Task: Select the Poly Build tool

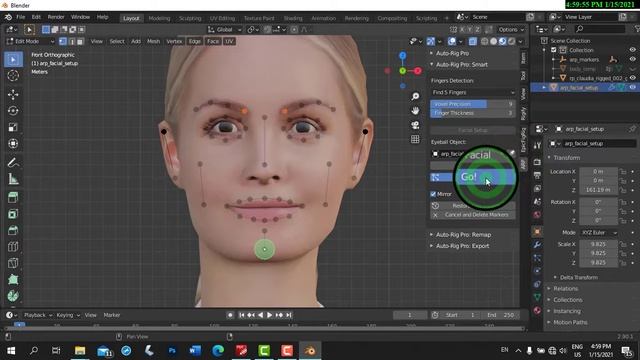Action: tap(13, 279)
